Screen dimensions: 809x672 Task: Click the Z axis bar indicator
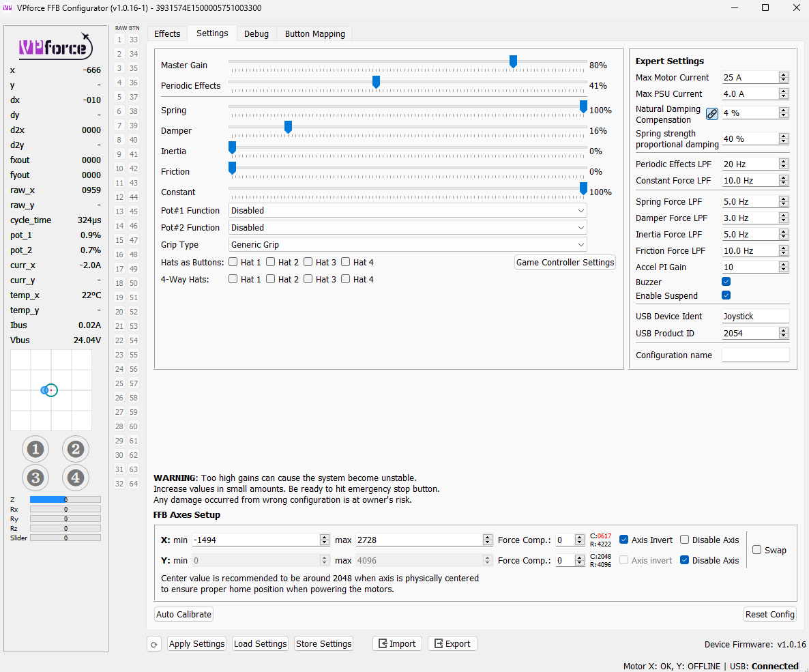tap(65, 499)
